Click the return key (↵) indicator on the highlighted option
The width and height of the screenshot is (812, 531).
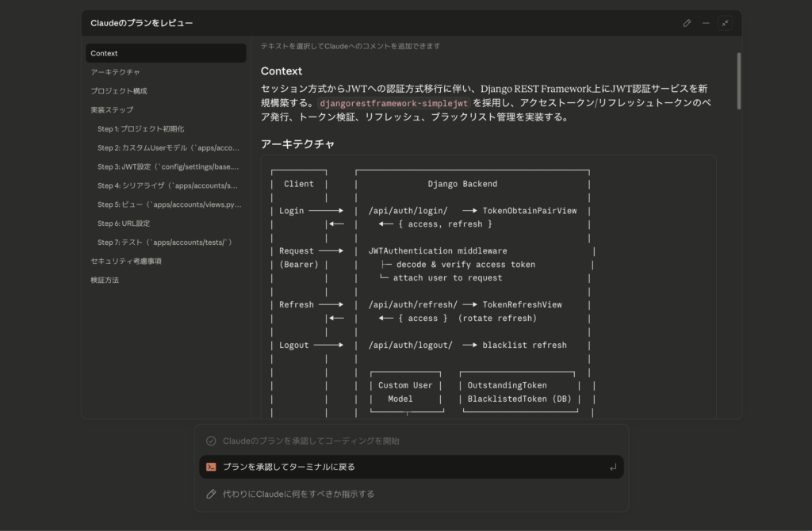[611, 467]
